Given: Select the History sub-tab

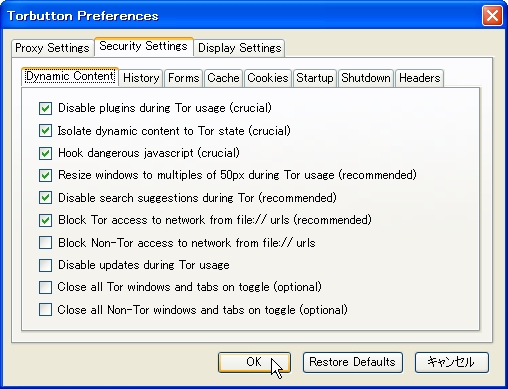Looking at the screenshot, I should point(141,78).
